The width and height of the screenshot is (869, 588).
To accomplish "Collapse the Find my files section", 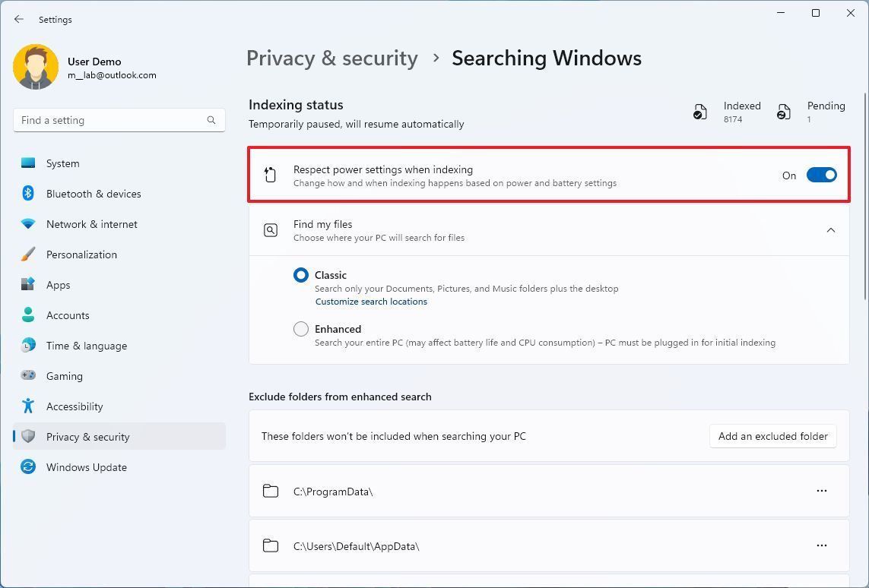I will pyautogui.click(x=830, y=230).
